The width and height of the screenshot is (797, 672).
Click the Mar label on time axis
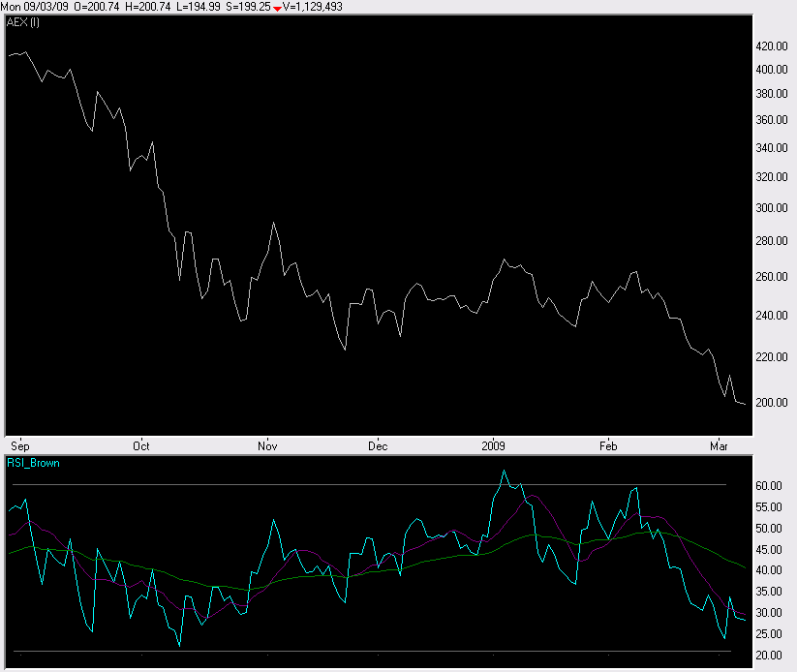coord(719,446)
